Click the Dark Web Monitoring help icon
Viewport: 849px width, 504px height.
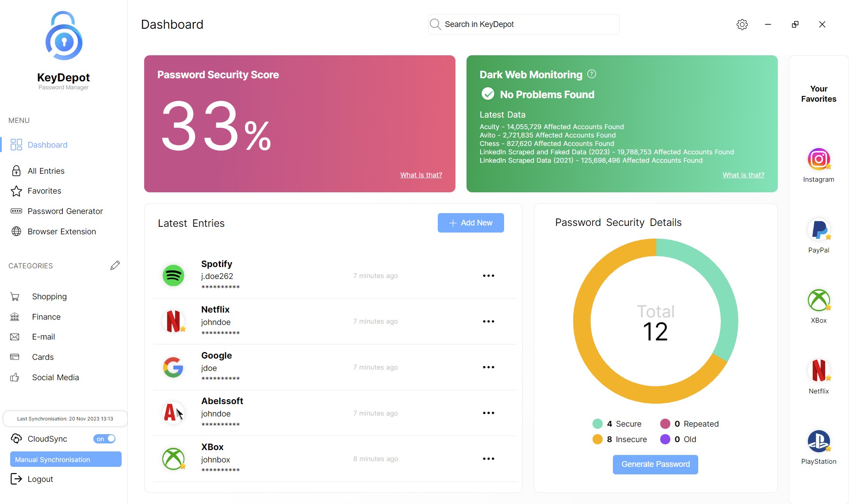[592, 74]
